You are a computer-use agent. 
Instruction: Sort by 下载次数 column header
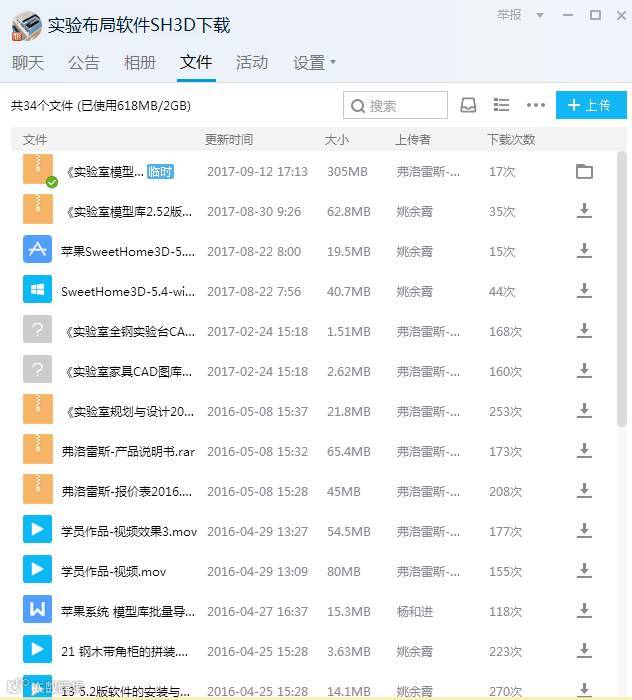click(x=511, y=140)
